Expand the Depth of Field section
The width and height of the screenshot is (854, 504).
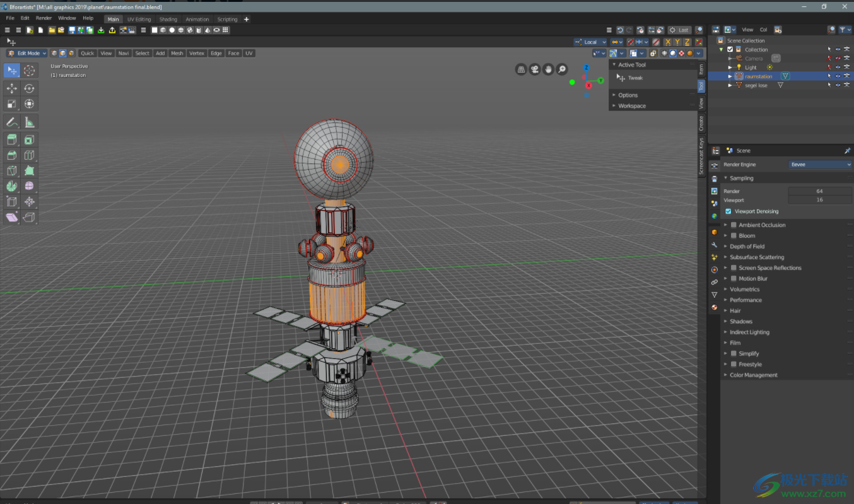747,247
